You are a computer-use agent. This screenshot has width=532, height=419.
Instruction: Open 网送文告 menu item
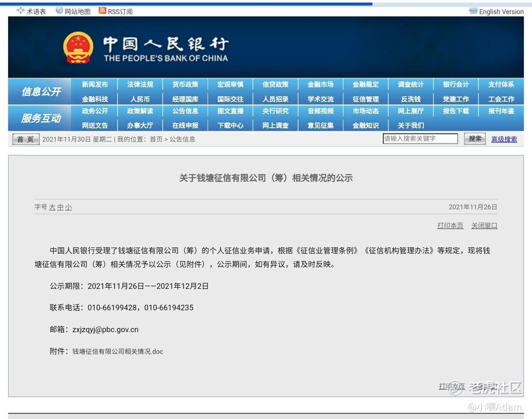(95, 125)
